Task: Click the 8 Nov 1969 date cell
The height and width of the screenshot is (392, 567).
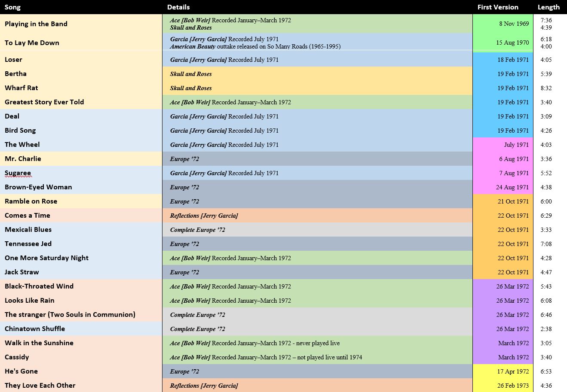Action: pos(503,24)
